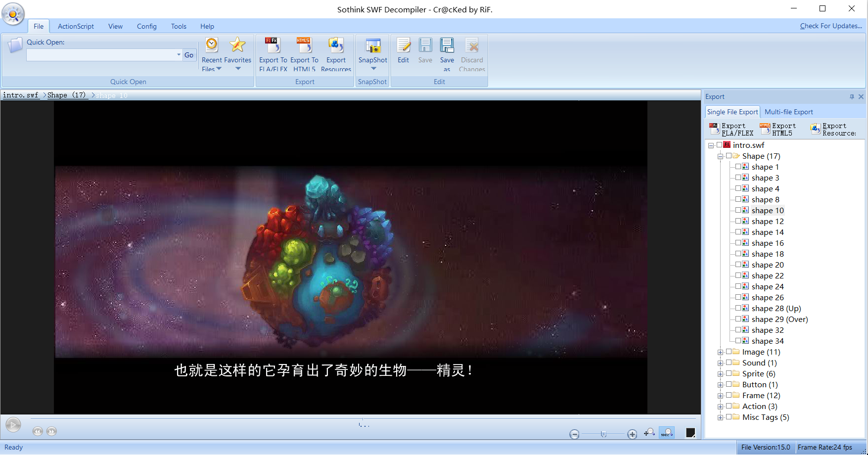
Task: Check the intro.swf checkbox
Action: click(719, 145)
